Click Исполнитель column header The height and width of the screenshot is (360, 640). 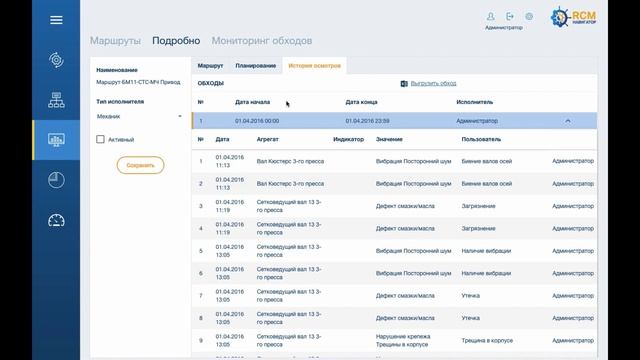(x=474, y=102)
